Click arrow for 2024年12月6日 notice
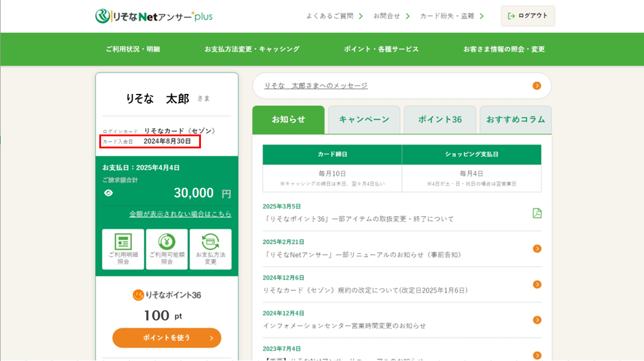644x361 pixels. coord(537,285)
